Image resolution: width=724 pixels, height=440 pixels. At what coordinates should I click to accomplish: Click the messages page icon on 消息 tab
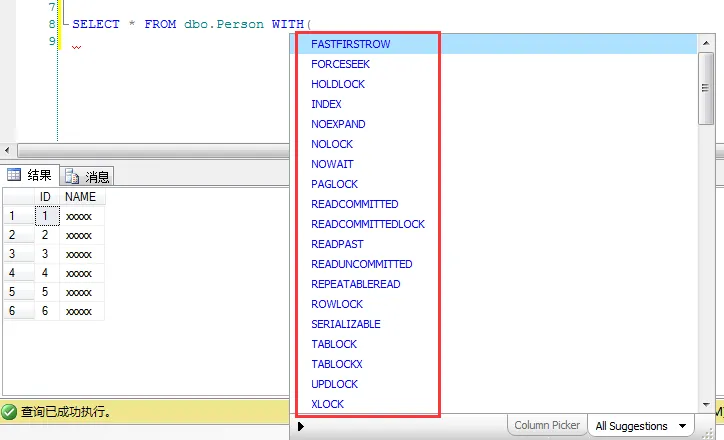point(72,176)
